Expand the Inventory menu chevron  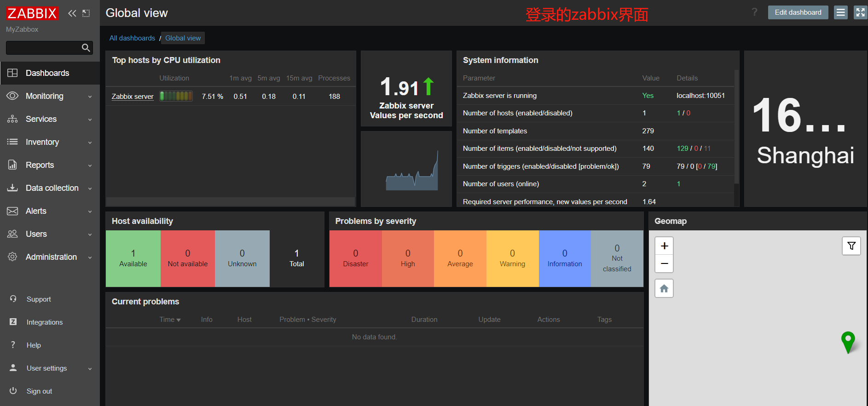click(x=90, y=143)
